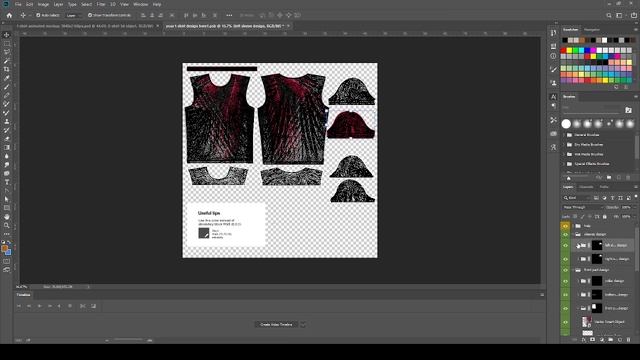Viewport: 640px width, 360px height.
Task: Toggle the yellow-highlighted eye of top group
Action: [x=565, y=226]
